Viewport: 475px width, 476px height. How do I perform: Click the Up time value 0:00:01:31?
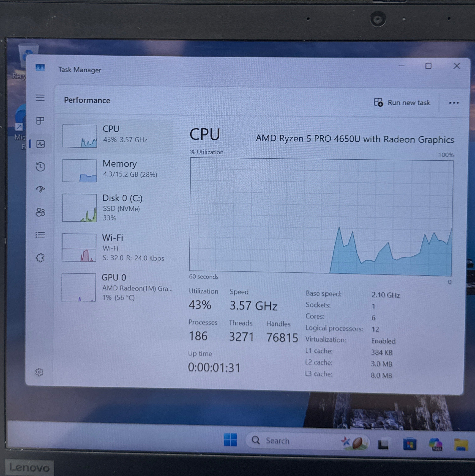(x=214, y=368)
